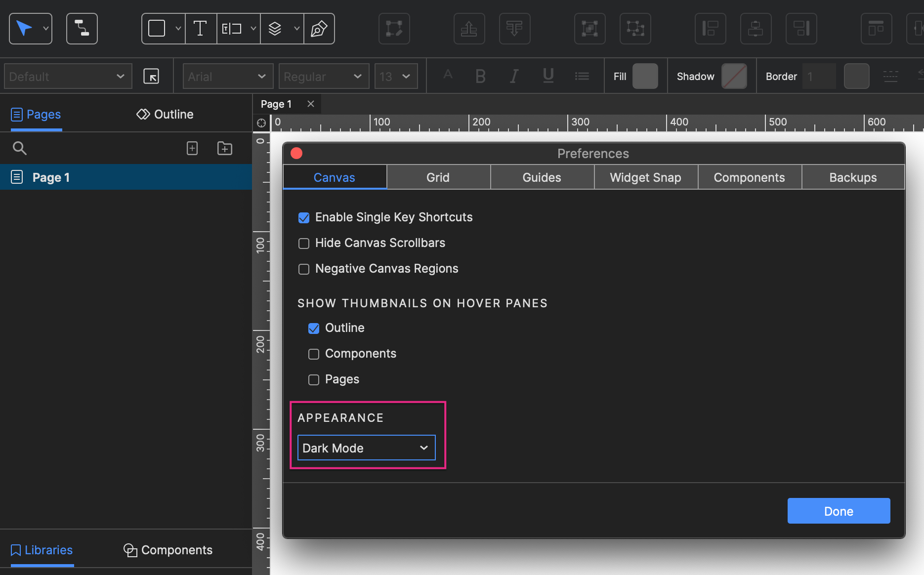This screenshot has height=575, width=924.
Task: Click the send to back icon
Action: (x=515, y=29)
